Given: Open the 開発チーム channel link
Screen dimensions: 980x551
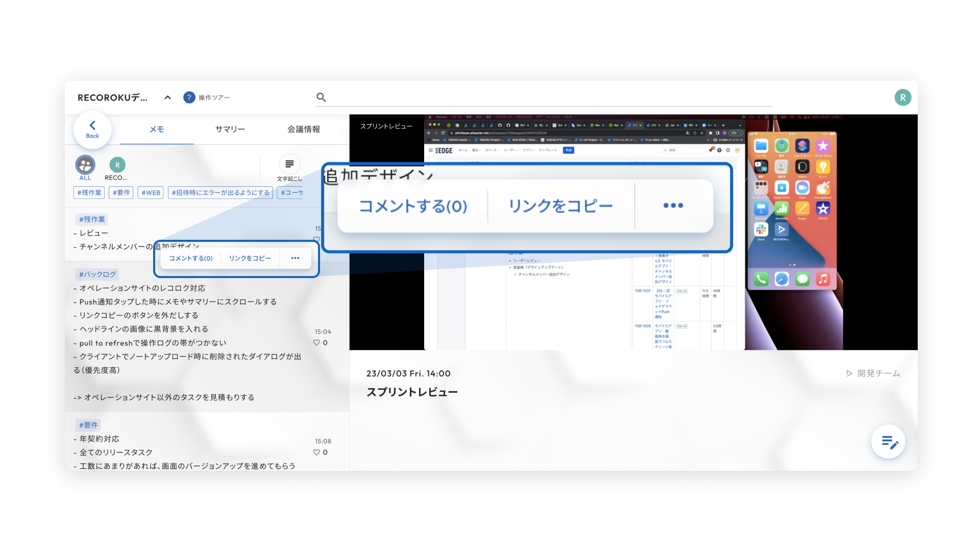Looking at the screenshot, I should (x=873, y=373).
